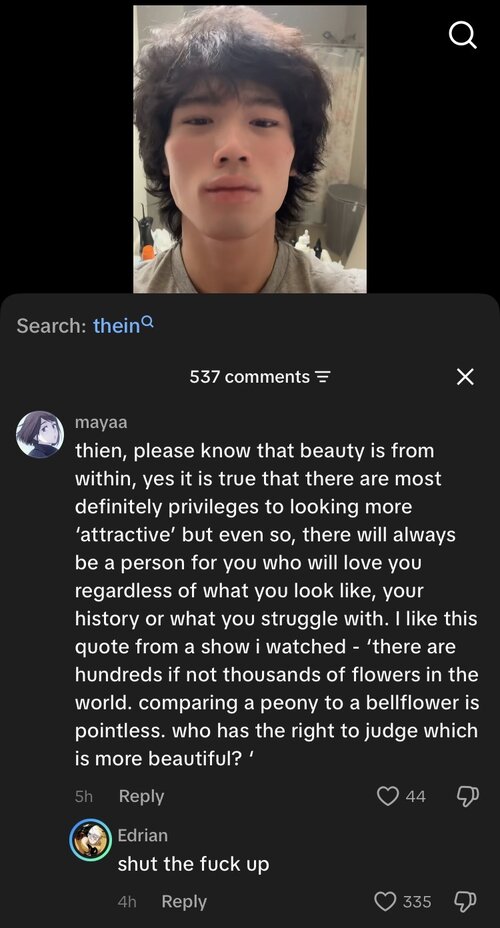Tap the selfie video thumbnail
500x928 pixels.
pos(250,149)
